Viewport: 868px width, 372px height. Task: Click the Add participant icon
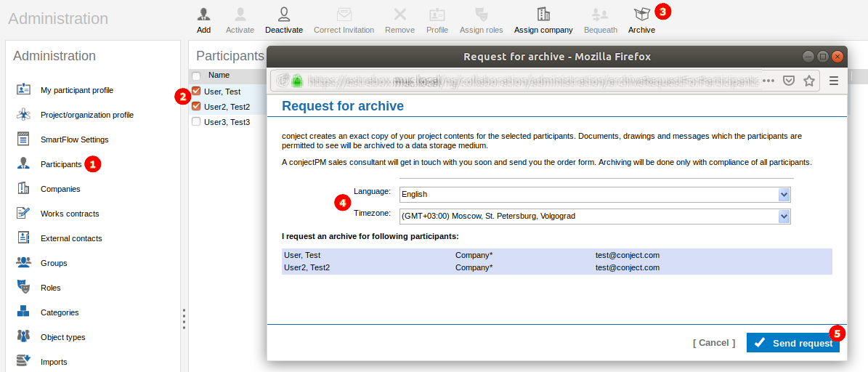[204, 15]
